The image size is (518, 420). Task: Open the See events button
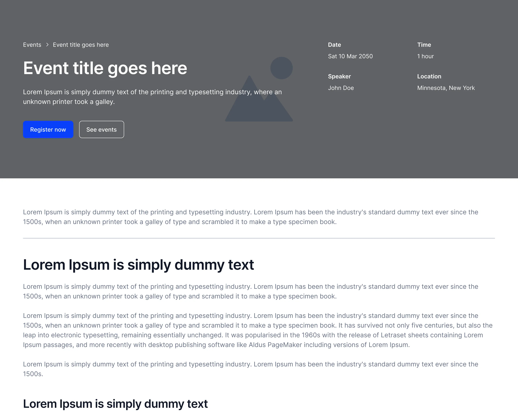pos(101,129)
